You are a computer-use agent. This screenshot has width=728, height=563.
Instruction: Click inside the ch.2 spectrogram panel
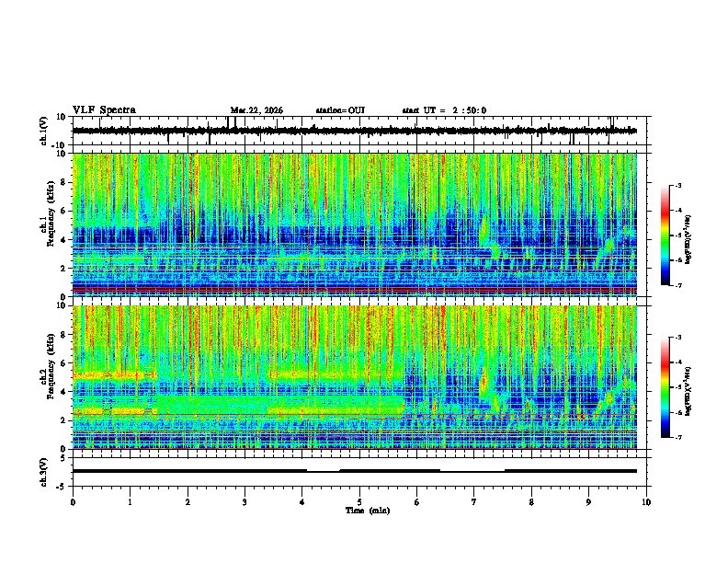click(x=354, y=377)
